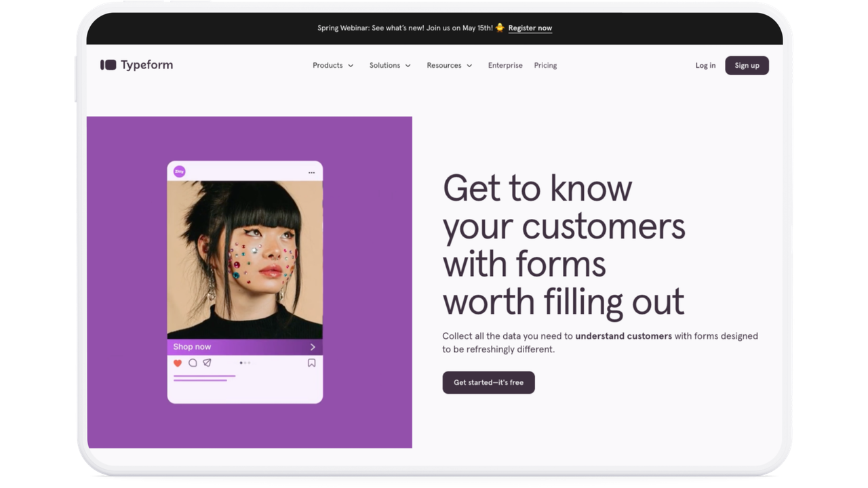The width and height of the screenshot is (868, 488).
Task: Click the carousel pagination dots on the card
Action: coord(245,363)
